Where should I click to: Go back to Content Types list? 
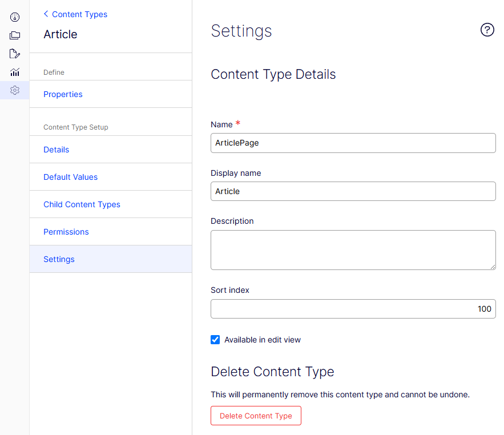pos(79,14)
